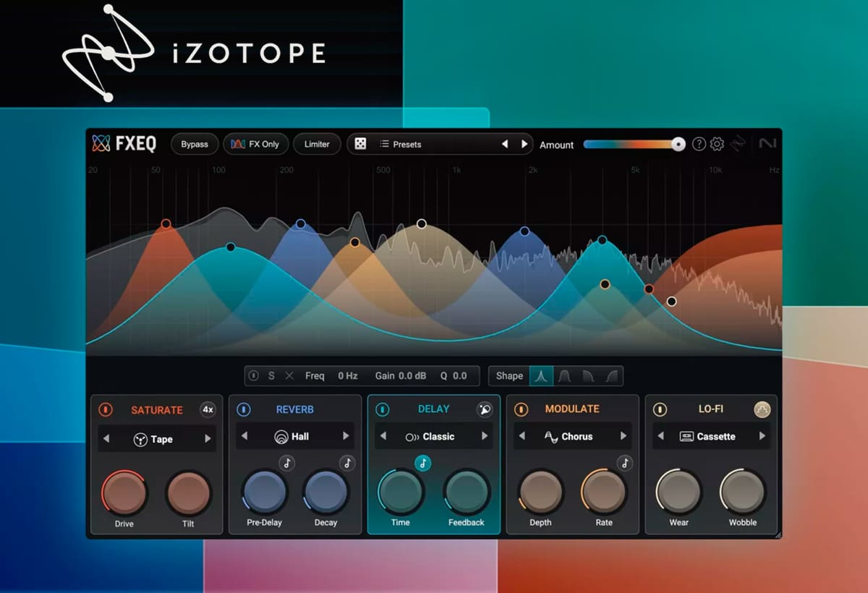Click the Hall arches icon in Reverb
Viewport: 868px width, 593px height.
(281, 437)
